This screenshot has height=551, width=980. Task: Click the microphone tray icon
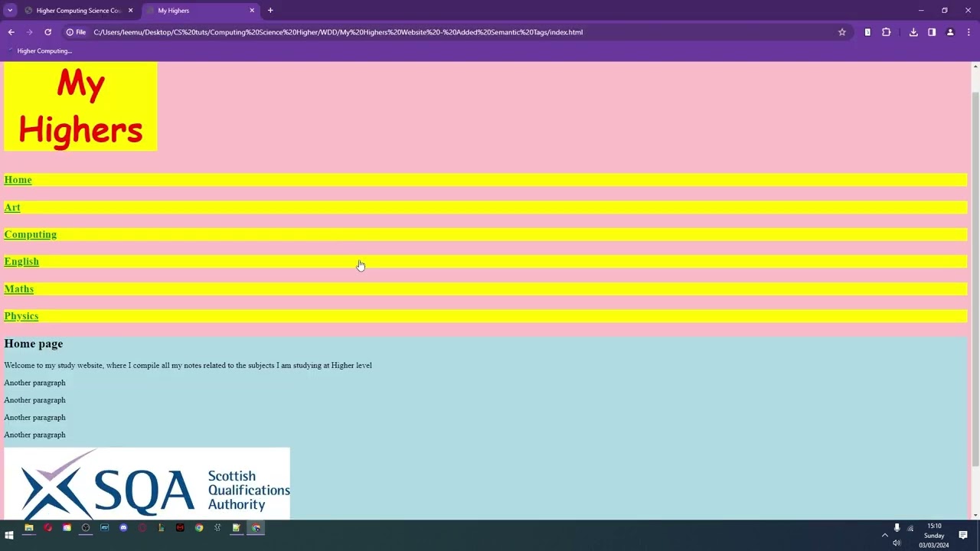click(x=897, y=527)
